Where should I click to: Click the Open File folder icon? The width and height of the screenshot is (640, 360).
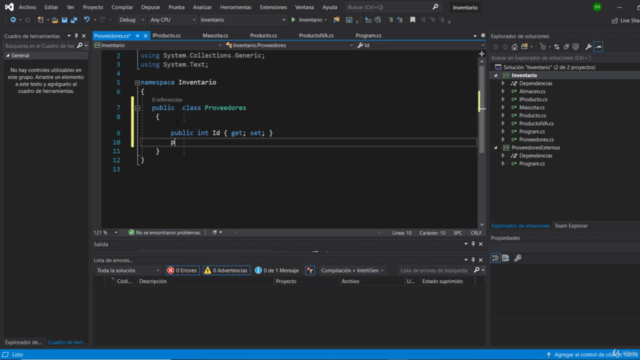[x=54, y=20]
